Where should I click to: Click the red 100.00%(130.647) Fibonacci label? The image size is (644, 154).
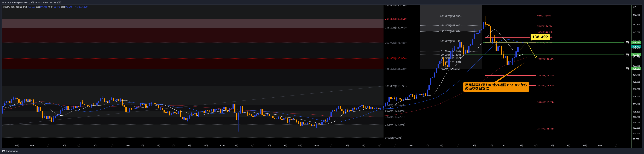click(546, 59)
